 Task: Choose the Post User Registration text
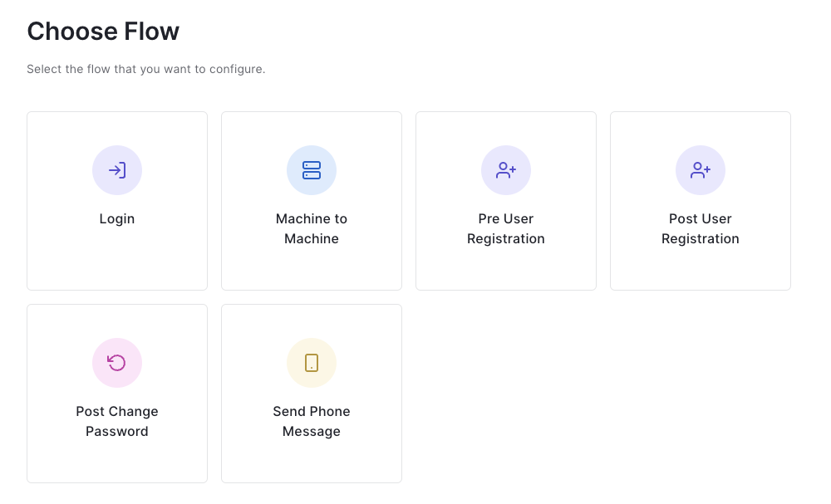[x=700, y=228]
